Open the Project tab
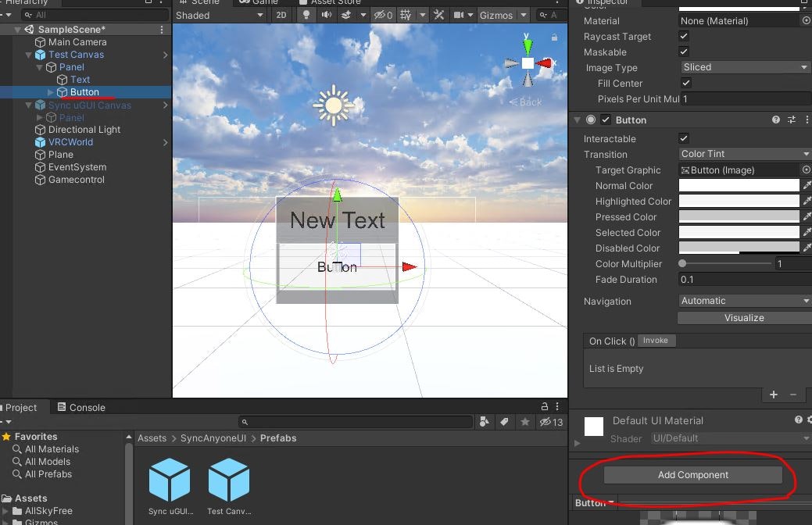This screenshot has width=812, height=525. [x=21, y=407]
